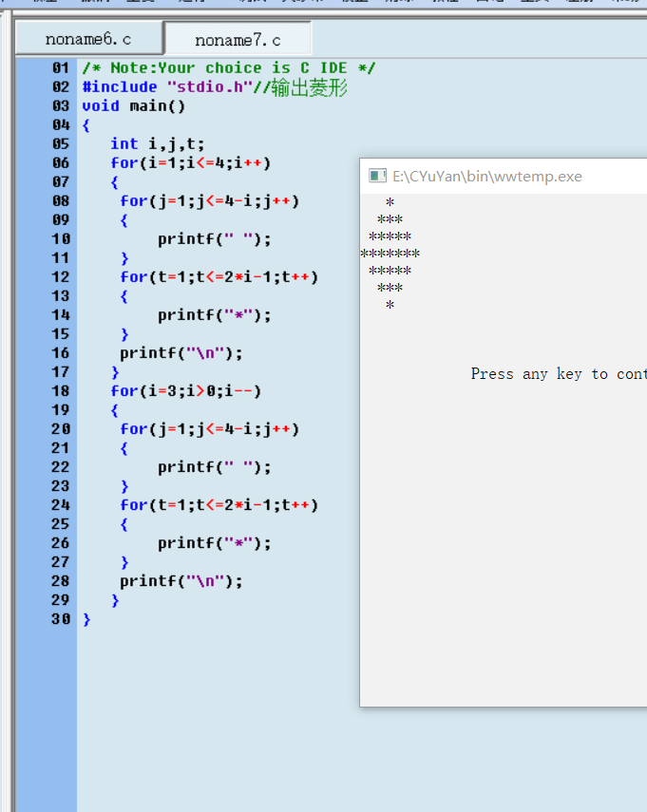Click printf("\n") on line 28
This screenshot has height=812, width=647.
click(x=181, y=581)
